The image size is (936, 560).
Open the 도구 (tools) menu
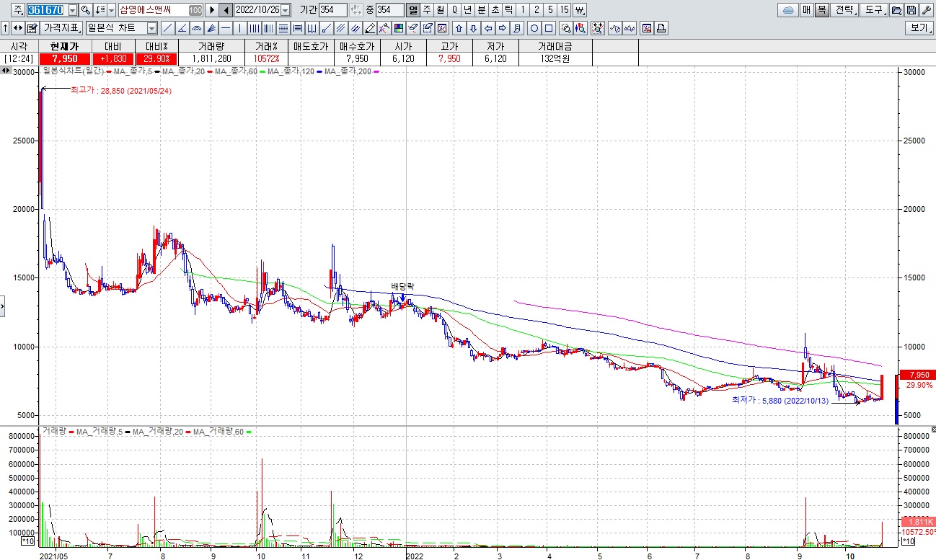(x=875, y=10)
